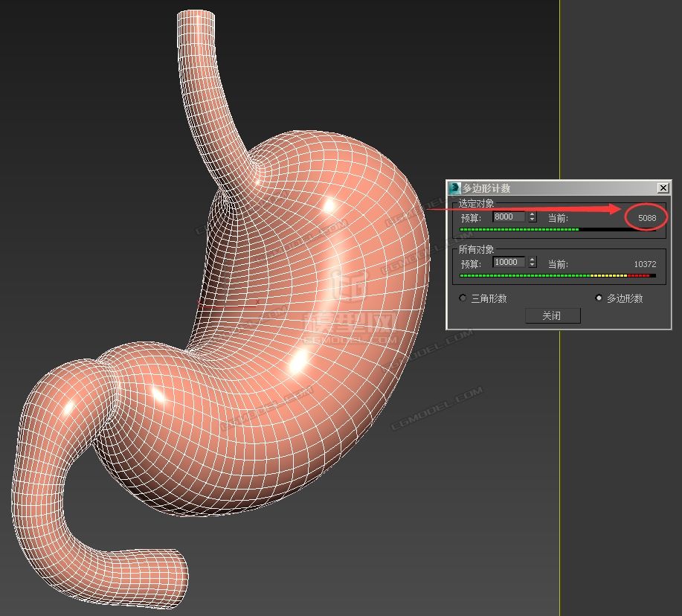682x616 pixels.
Task: Increase the 选定对象 budget with up arrow
Action: [x=532, y=214]
